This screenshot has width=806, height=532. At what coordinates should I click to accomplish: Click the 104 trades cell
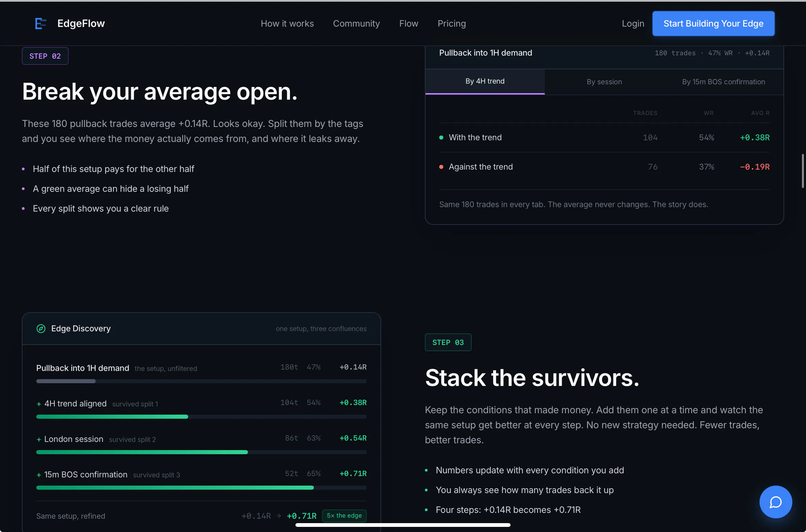point(650,138)
